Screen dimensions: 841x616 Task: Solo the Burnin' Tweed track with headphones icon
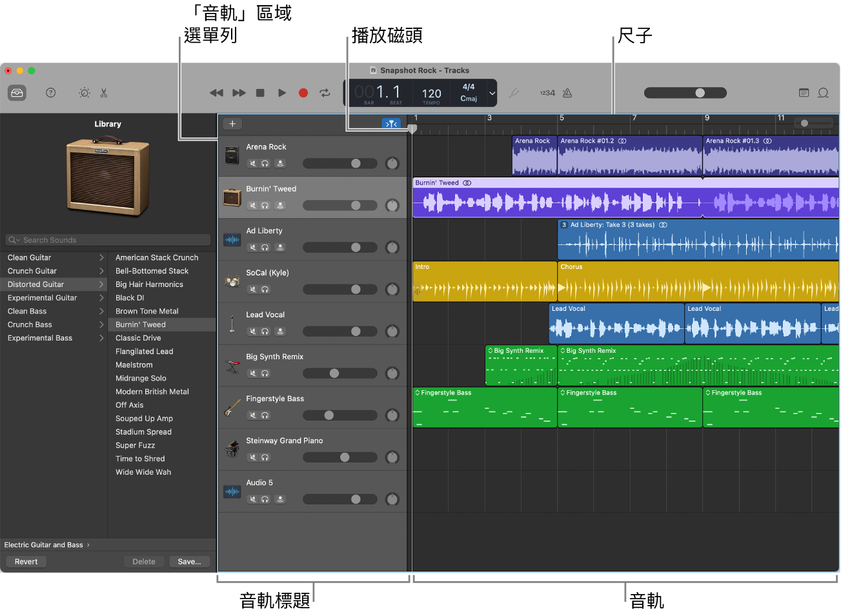(x=265, y=206)
